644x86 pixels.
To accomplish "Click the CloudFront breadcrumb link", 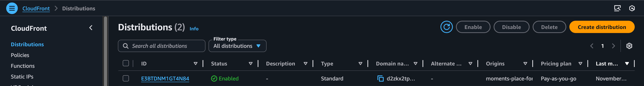I will point(36,8).
